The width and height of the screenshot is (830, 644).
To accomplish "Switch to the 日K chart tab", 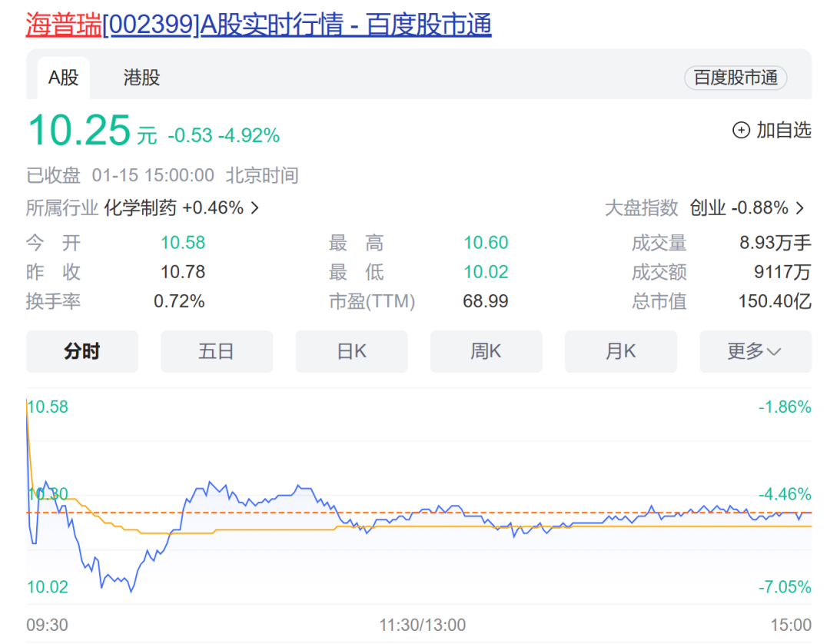I will (351, 351).
